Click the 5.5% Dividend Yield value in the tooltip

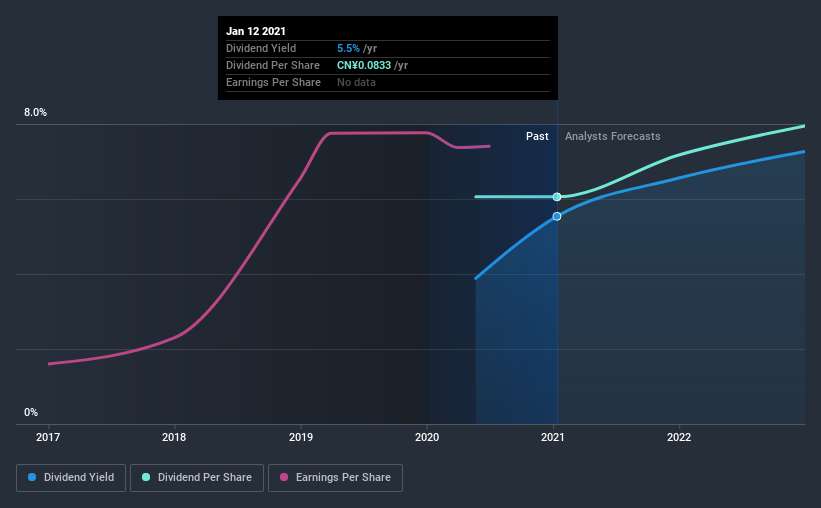click(348, 48)
